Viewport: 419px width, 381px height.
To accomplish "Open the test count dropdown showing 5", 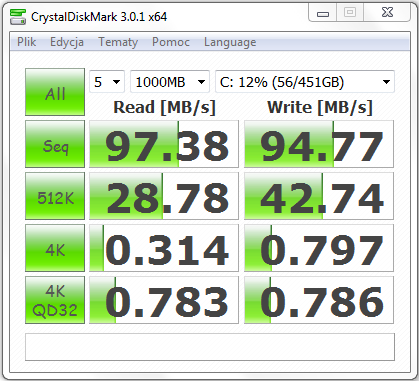I will (107, 82).
